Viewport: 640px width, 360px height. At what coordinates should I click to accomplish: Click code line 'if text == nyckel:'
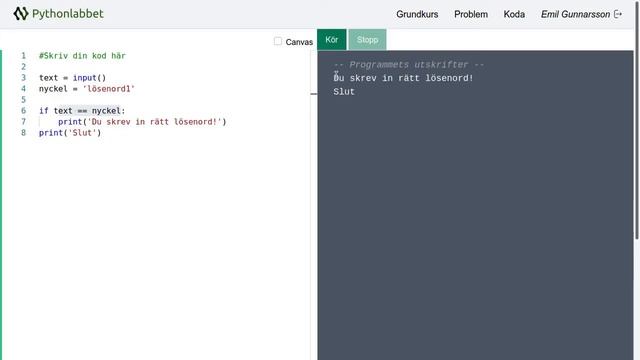click(82, 111)
